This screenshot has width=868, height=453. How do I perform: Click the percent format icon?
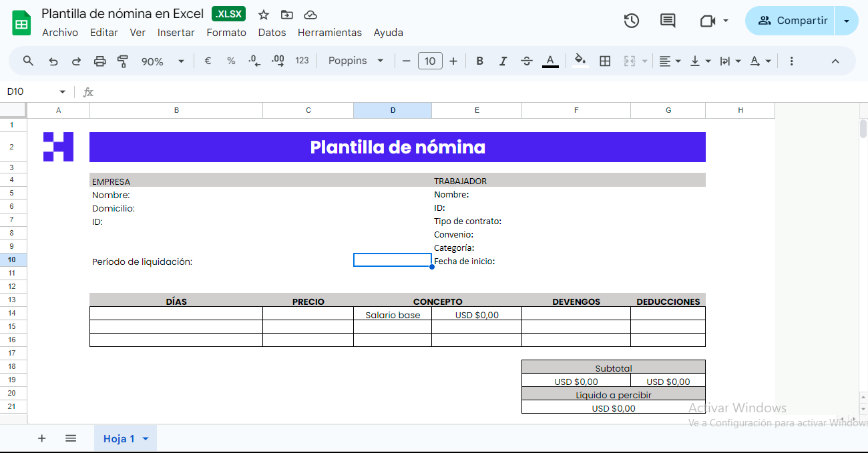point(230,61)
